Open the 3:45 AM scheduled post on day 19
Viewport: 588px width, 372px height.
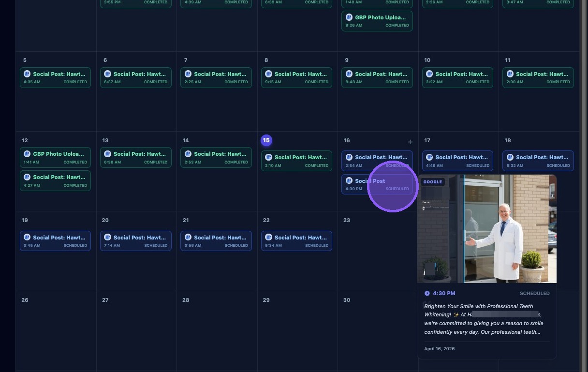tap(55, 241)
